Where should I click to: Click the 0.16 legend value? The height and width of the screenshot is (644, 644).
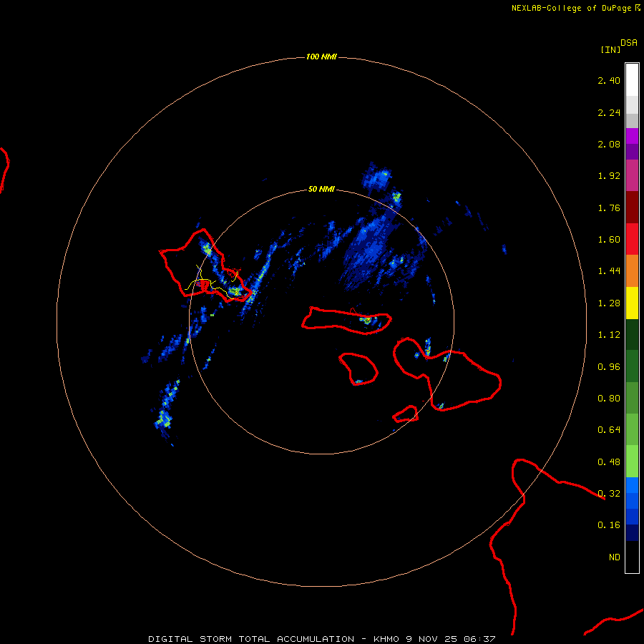click(609, 525)
